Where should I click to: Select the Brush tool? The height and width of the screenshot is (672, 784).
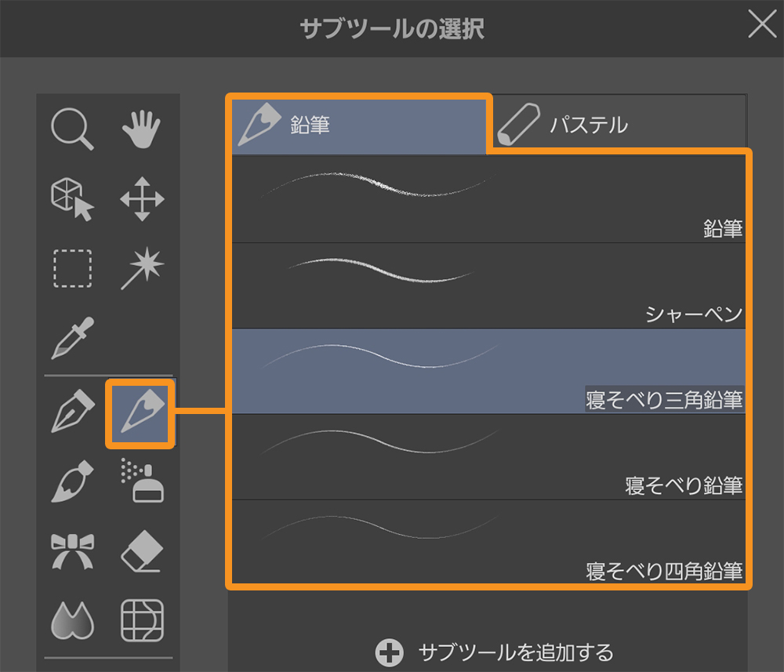pyautogui.click(x=73, y=481)
